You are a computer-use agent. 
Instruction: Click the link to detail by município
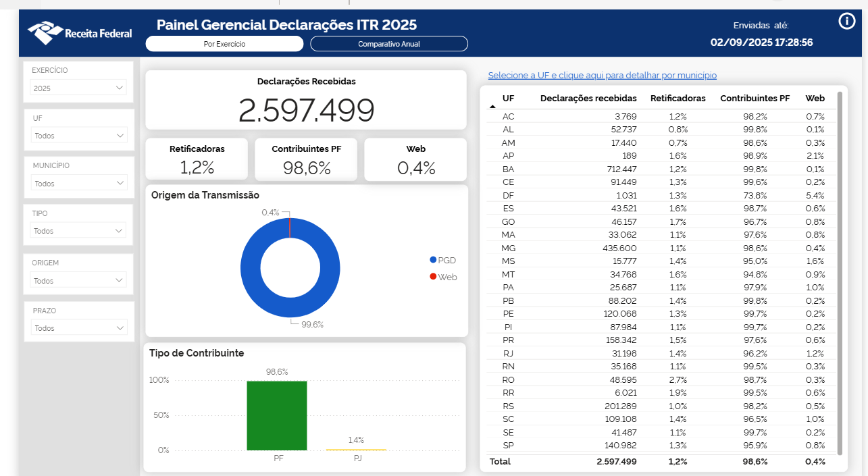point(602,76)
